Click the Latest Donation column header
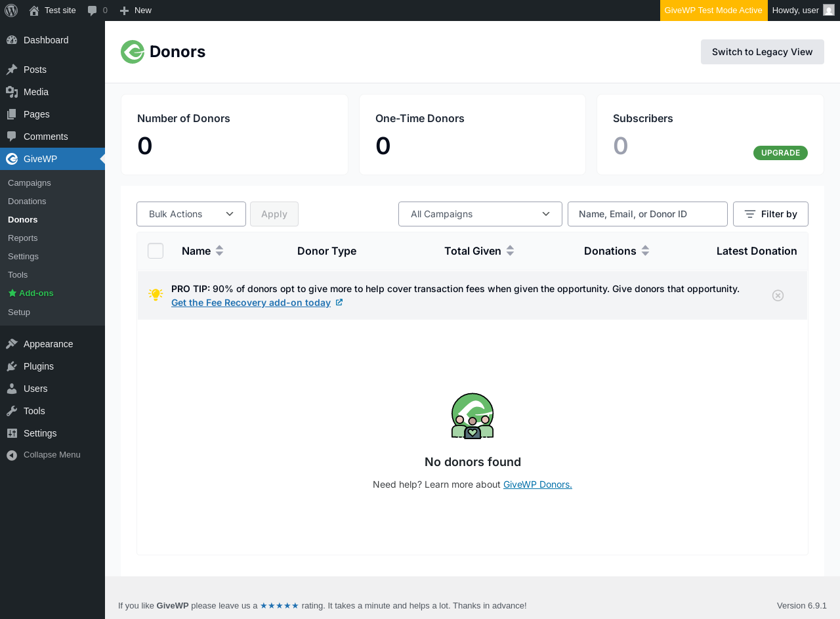Image resolution: width=840 pixels, height=619 pixels. coord(757,251)
